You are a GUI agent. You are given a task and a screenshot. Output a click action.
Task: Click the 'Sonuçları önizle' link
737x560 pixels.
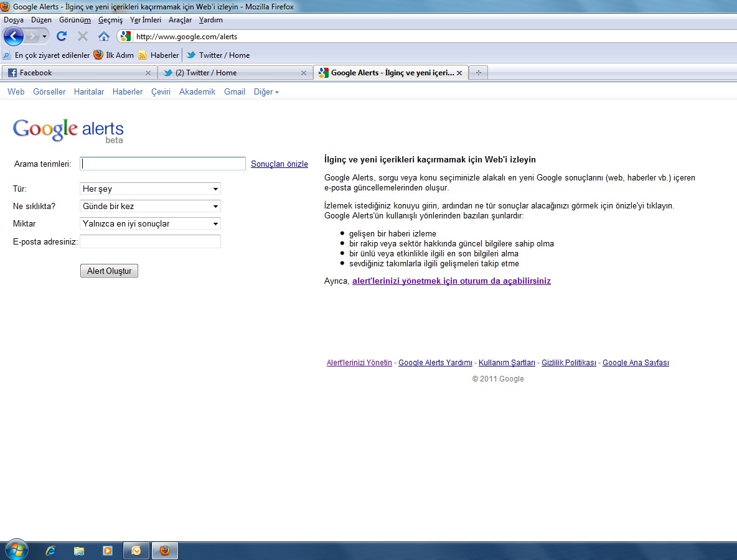(x=279, y=164)
